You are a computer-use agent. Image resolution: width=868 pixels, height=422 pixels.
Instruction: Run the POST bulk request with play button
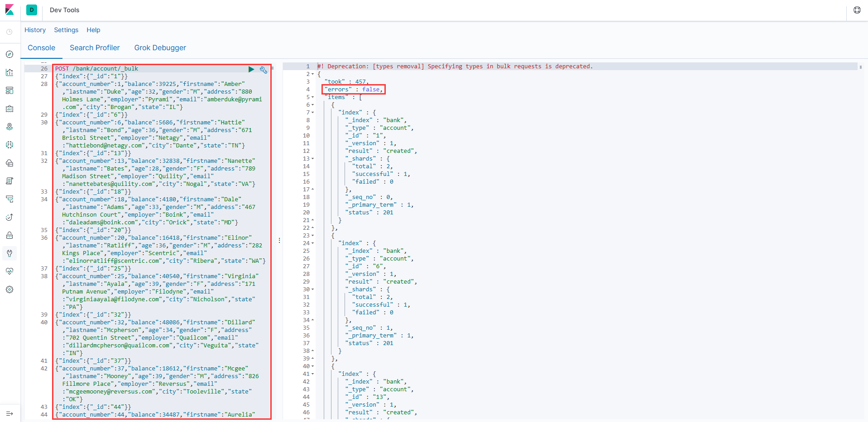click(x=251, y=69)
